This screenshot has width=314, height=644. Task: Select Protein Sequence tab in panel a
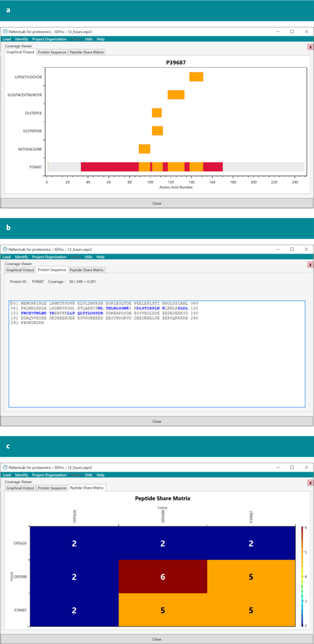tap(52, 52)
